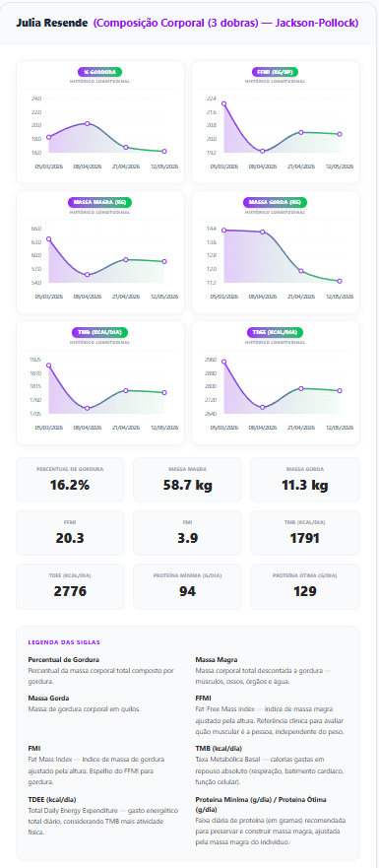Click the 22.4 y-axis label in FFMI chart
Image resolution: width=379 pixels, height=868 pixels.
coord(212,99)
